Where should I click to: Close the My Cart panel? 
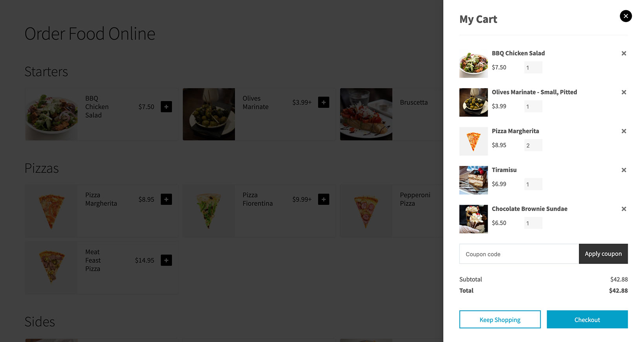626,16
